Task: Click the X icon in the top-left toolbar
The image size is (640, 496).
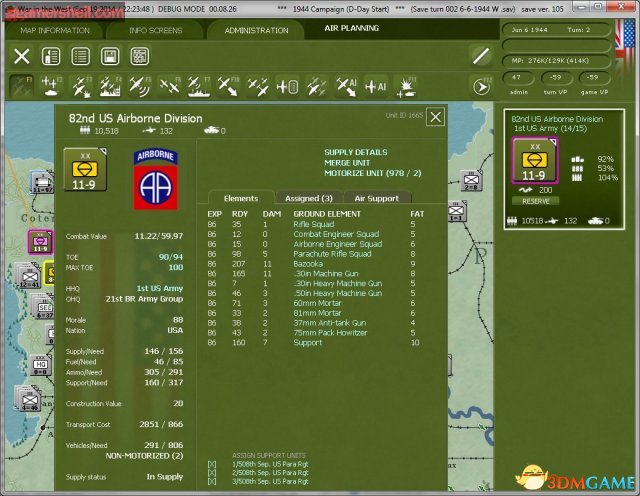Action: [23, 56]
